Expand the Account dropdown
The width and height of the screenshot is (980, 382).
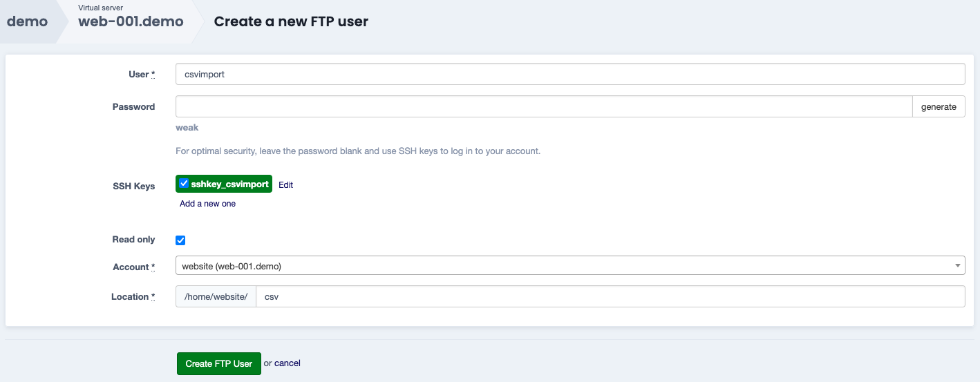click(570, 266)
